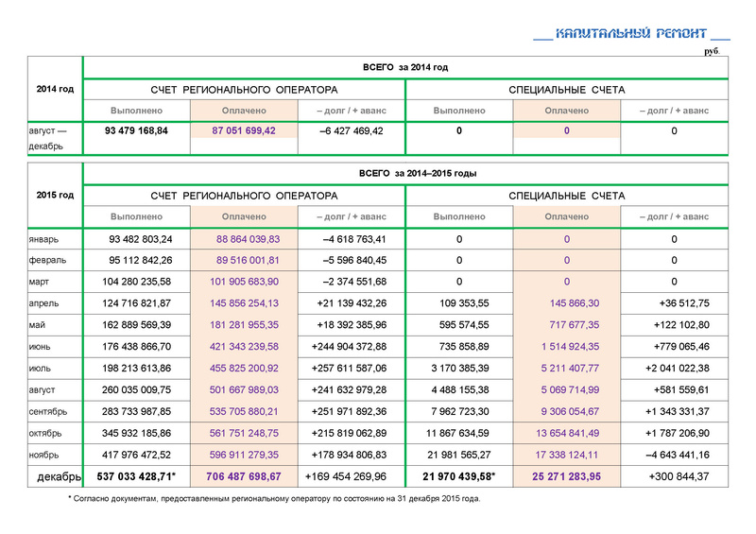Select value 421 343 239,58
The height and width of the screenshot is (534, 756).
click(244, 347)
